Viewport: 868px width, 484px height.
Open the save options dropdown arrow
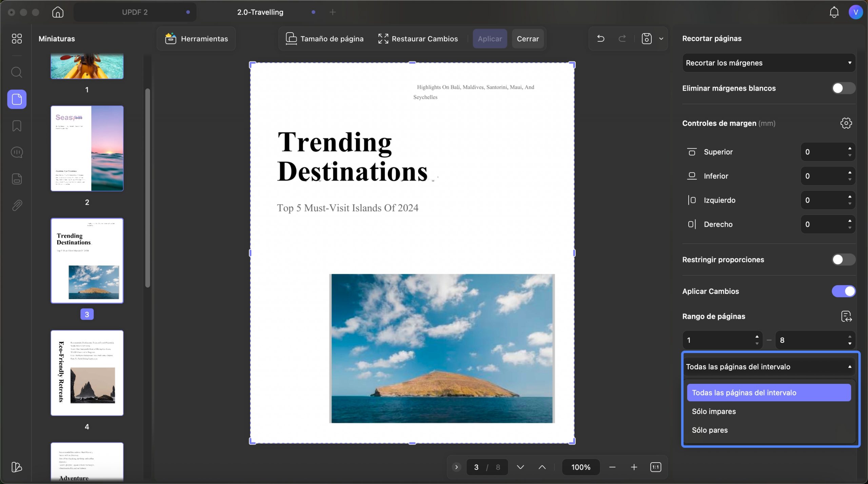coord(661,39)
